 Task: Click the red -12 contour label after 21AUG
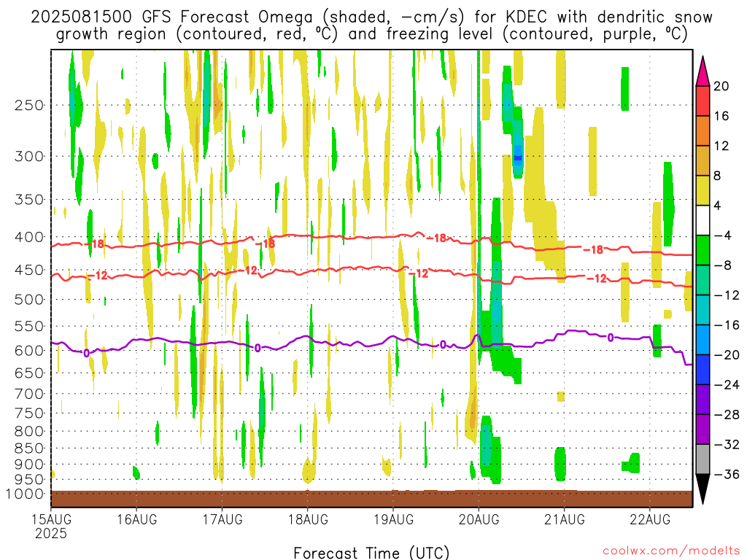pyautogui.click(x=597, y=279)
